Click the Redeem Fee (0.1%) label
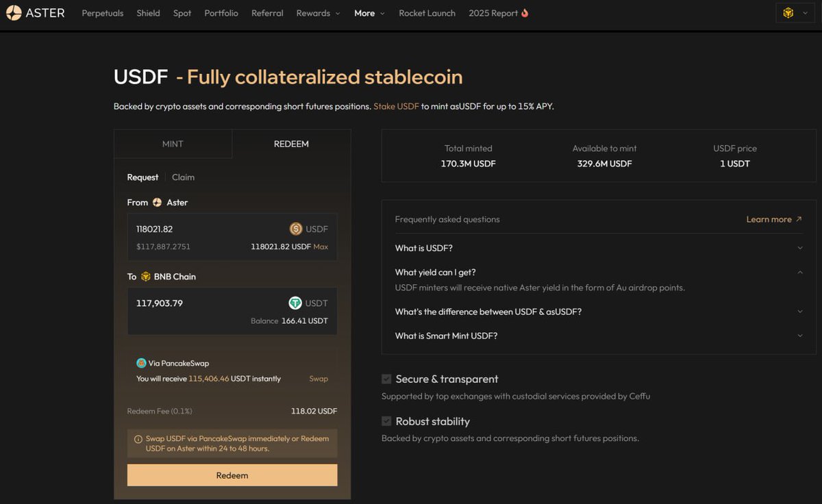The height and width of the screenshot is (504, 822). pos(160,412)
